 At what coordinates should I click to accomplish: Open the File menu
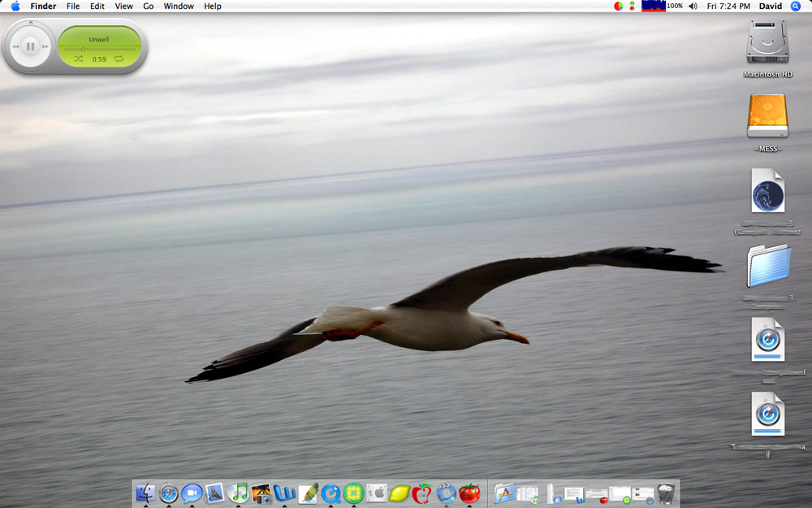coord(73,7)
